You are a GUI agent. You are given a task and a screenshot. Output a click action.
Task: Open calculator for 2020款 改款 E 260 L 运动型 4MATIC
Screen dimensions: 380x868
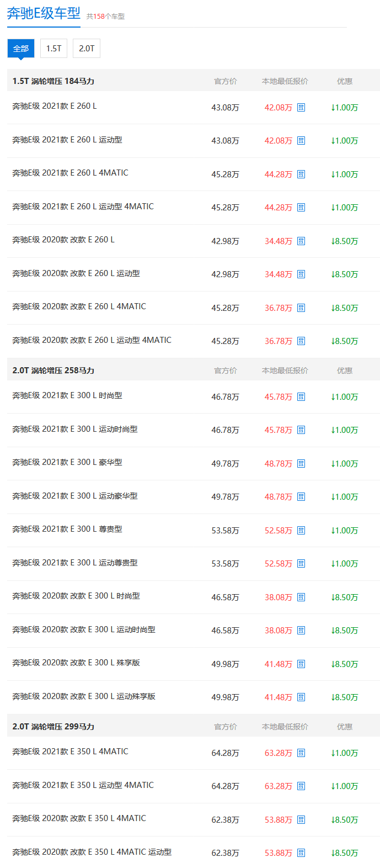[x=301, y=341]
